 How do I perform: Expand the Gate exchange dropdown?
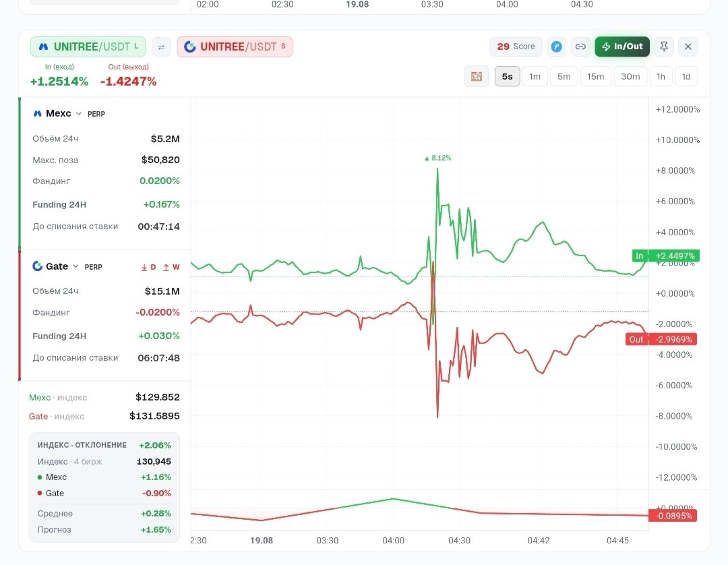[x=75, y=266]
